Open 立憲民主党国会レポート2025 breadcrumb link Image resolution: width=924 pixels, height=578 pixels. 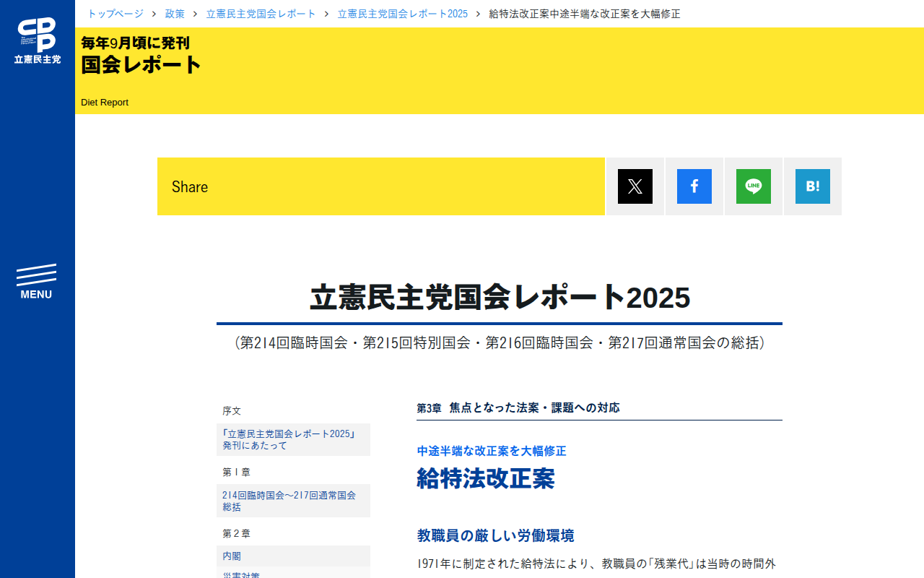tap(403, 14)
